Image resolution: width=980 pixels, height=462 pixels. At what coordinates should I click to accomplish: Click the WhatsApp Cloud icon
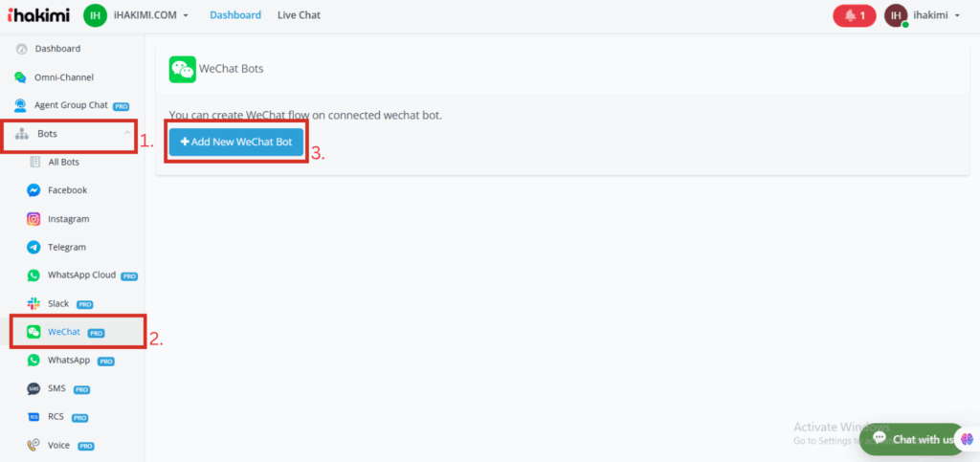pyautogui.click(x=33, y=275)
